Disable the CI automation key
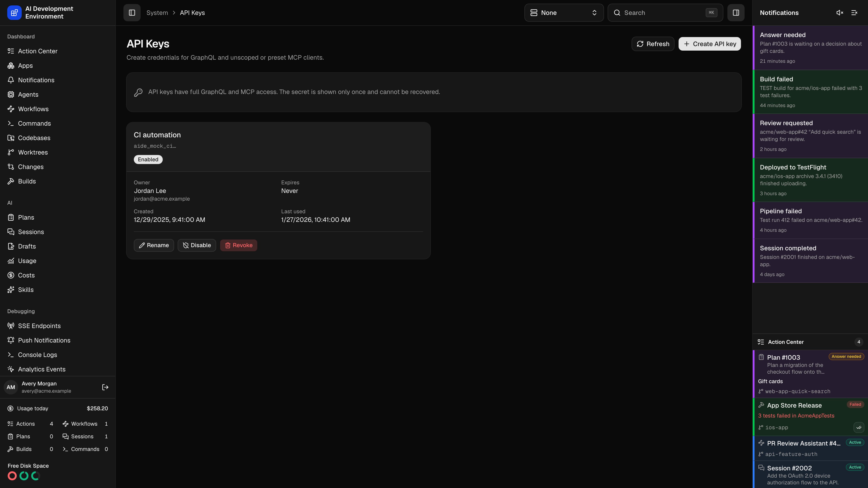This screenshot has height=488, width=868. tap(197, 245)
